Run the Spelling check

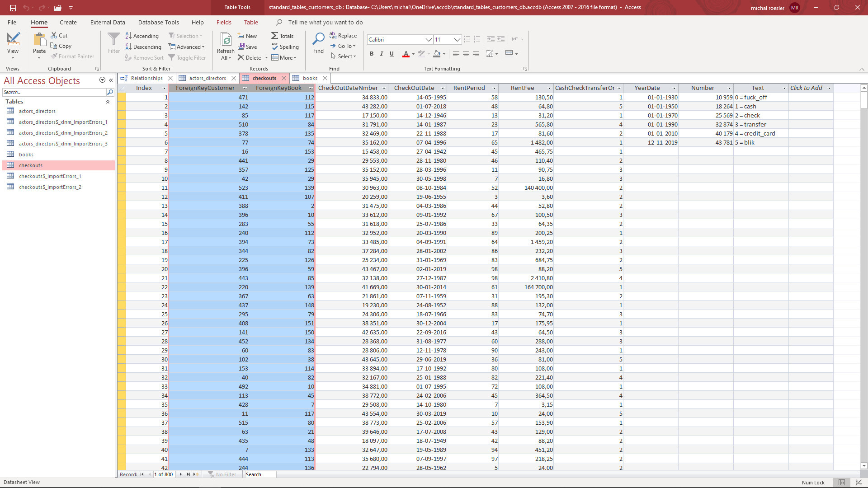285,47
